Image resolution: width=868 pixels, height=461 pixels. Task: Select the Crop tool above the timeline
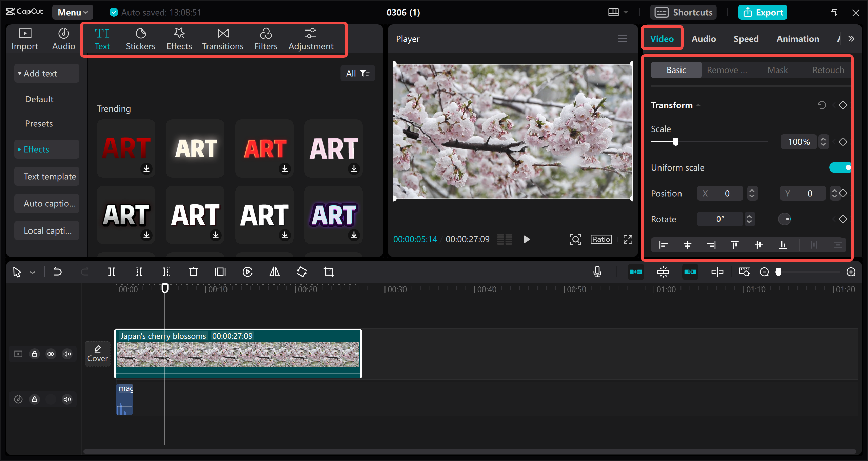pyautogui.click(x=329, y=272)
